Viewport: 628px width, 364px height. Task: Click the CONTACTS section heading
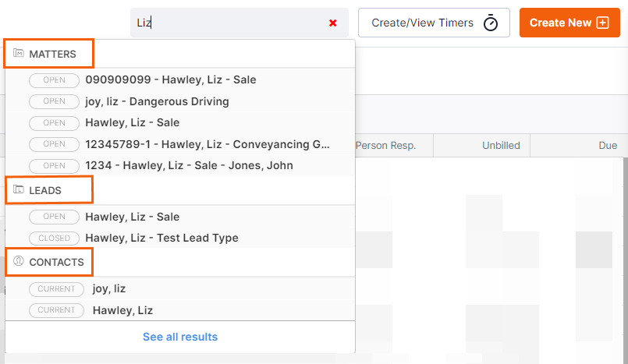[x=56, y=262]
